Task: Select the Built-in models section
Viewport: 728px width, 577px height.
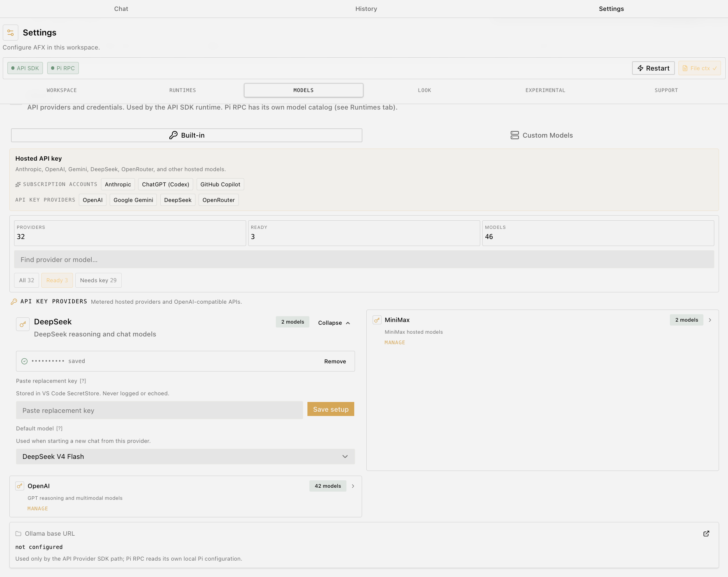Action: (186, 135)
